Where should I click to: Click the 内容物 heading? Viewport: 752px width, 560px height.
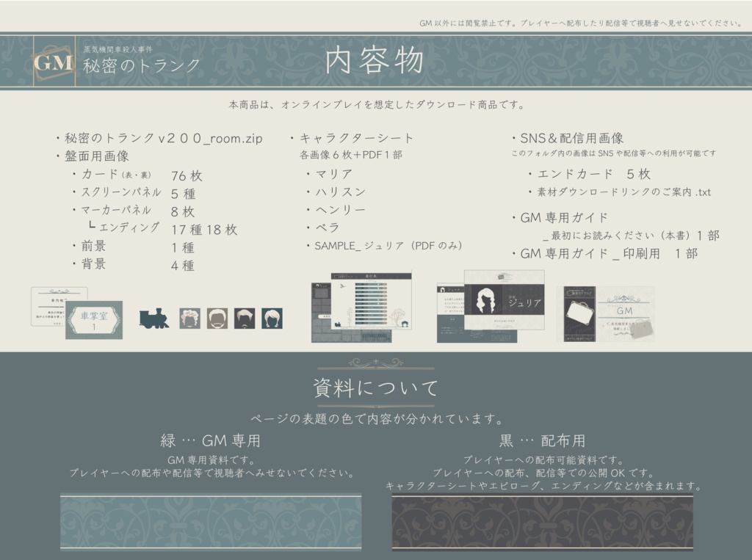coord(374,62)
